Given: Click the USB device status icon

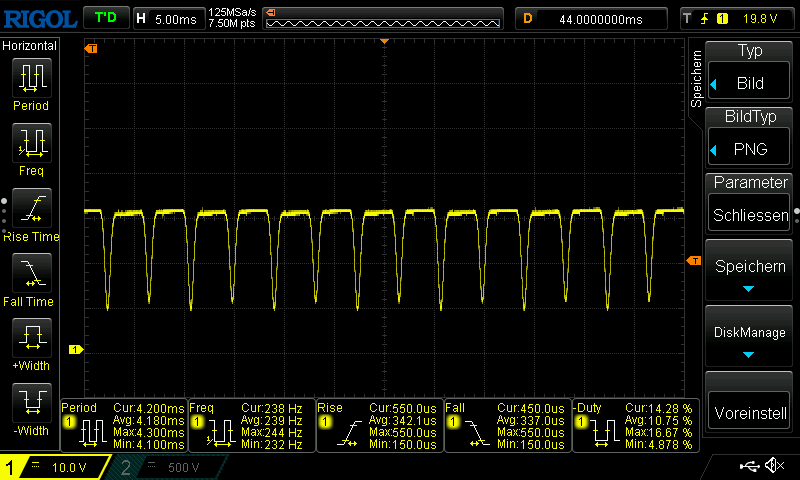Looking at the screenshot, I should click(752, 466).
